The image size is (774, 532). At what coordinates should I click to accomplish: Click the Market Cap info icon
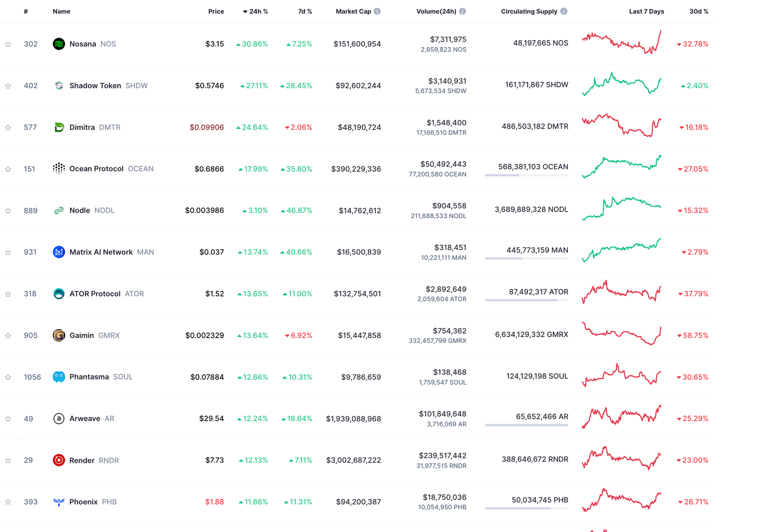click(377, 12)
